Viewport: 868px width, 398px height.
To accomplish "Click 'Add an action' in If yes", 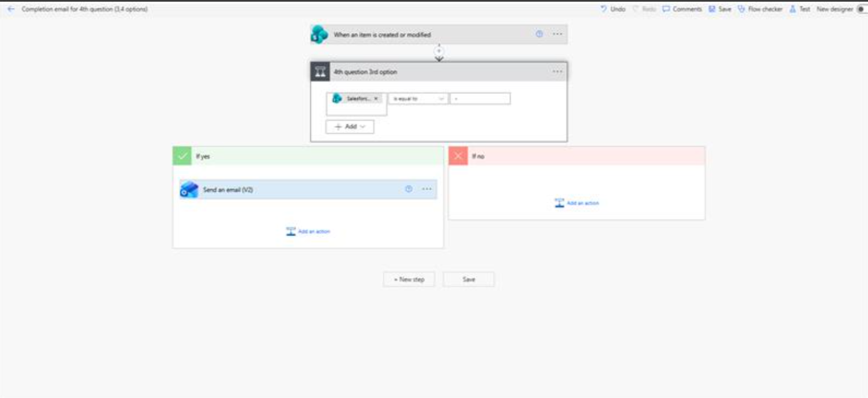I will point(308,231).
